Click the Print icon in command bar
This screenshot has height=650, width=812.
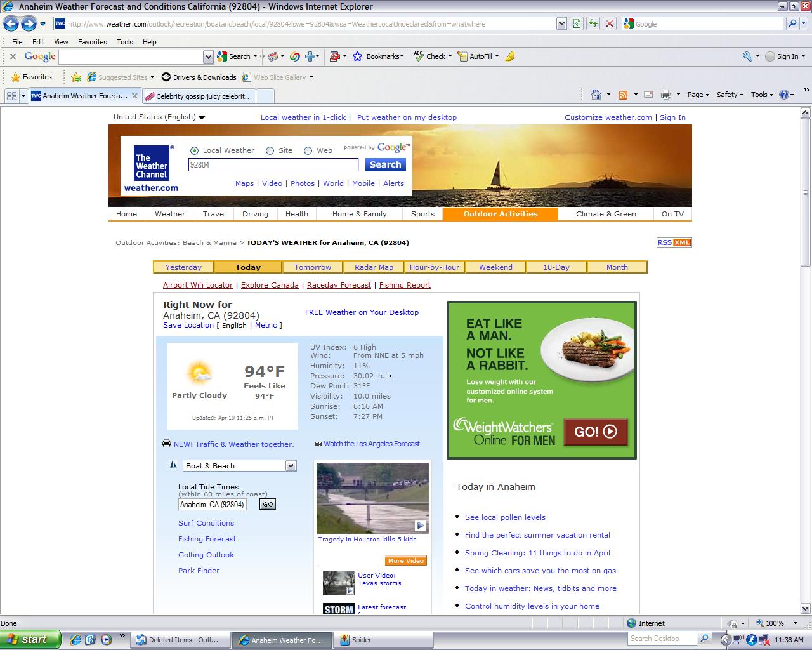pyautogui.click(x=666, y=95)
